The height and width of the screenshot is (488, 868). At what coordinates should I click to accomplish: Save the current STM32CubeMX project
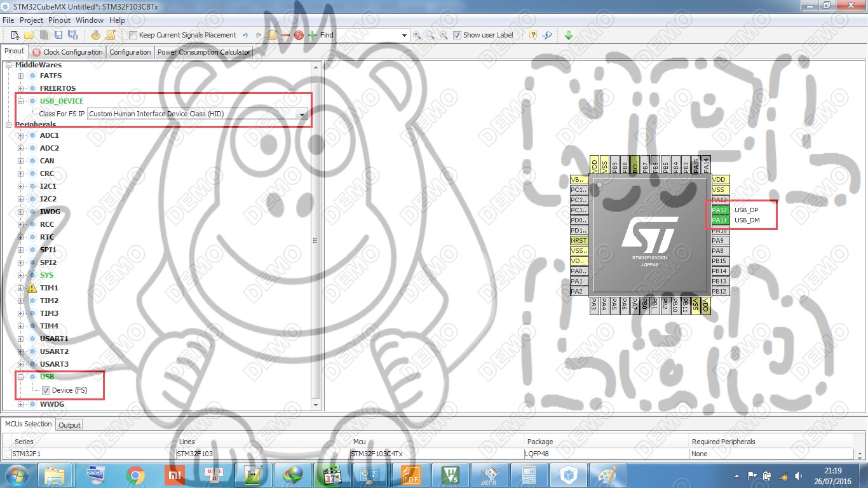58,35
